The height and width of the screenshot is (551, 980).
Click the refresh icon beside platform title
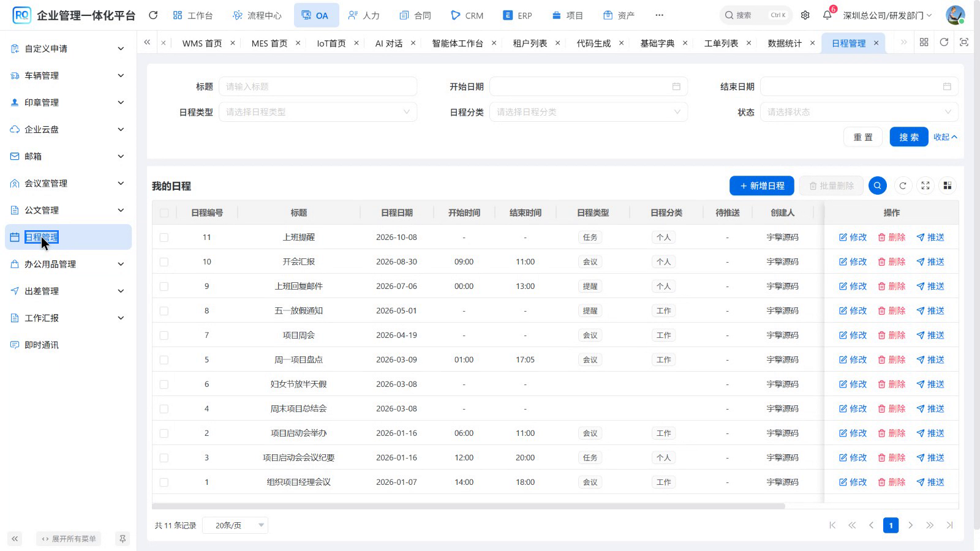pos(153,15)
